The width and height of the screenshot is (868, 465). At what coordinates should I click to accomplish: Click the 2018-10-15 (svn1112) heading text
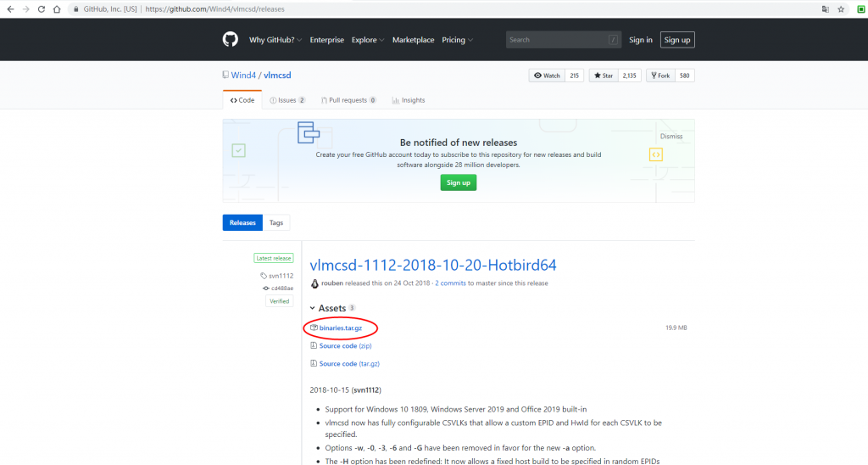tap(346, 390)
